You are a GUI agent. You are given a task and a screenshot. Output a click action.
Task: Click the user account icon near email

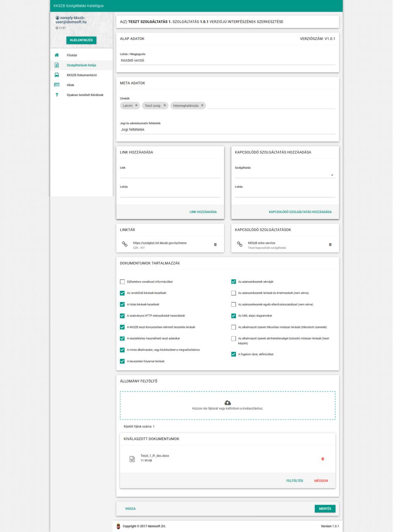point(57,18)
